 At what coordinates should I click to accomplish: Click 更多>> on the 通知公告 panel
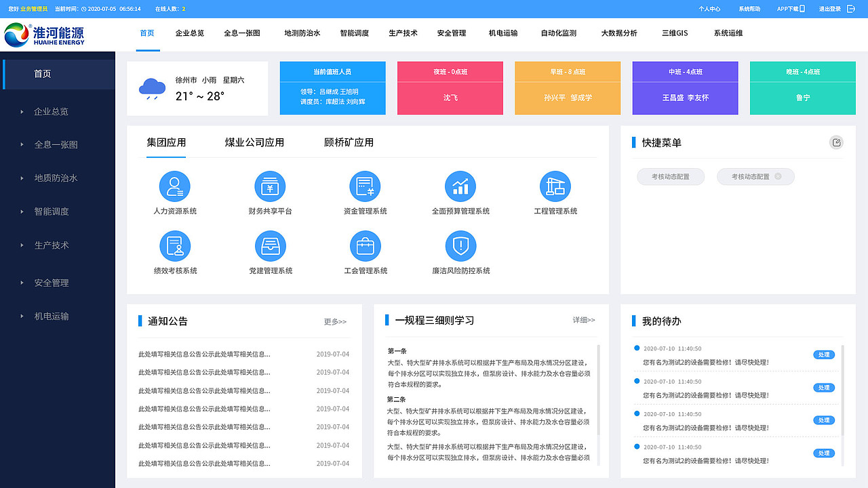coord(334,322)
